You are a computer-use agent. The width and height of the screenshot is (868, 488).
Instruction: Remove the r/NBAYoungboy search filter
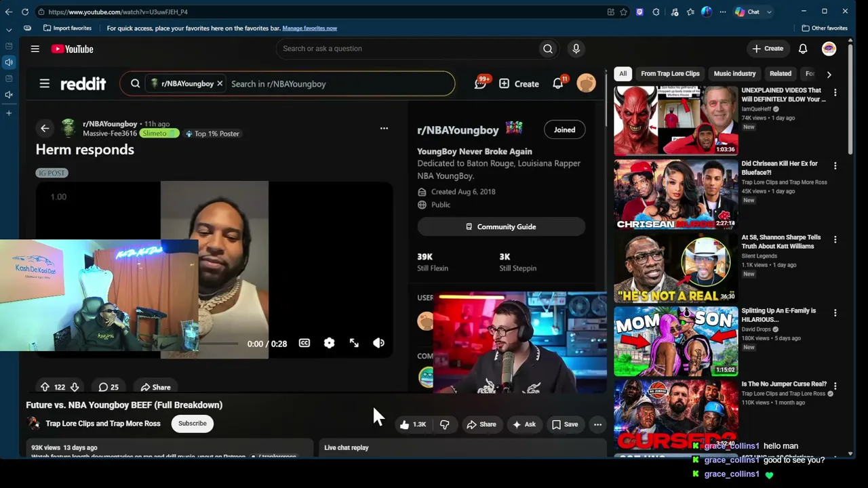(220, 84)
